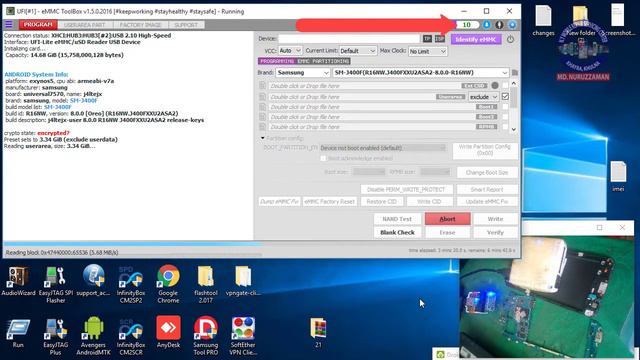Click the blue droplet icon in the header
This screenshot has height=360, width=640.
coord(487,25)
